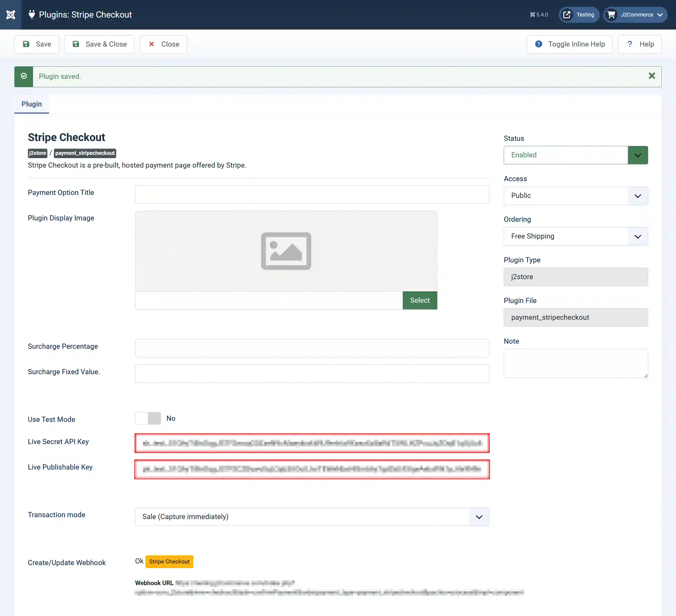Click the success check icon in alert

click(x=24, y=76)
